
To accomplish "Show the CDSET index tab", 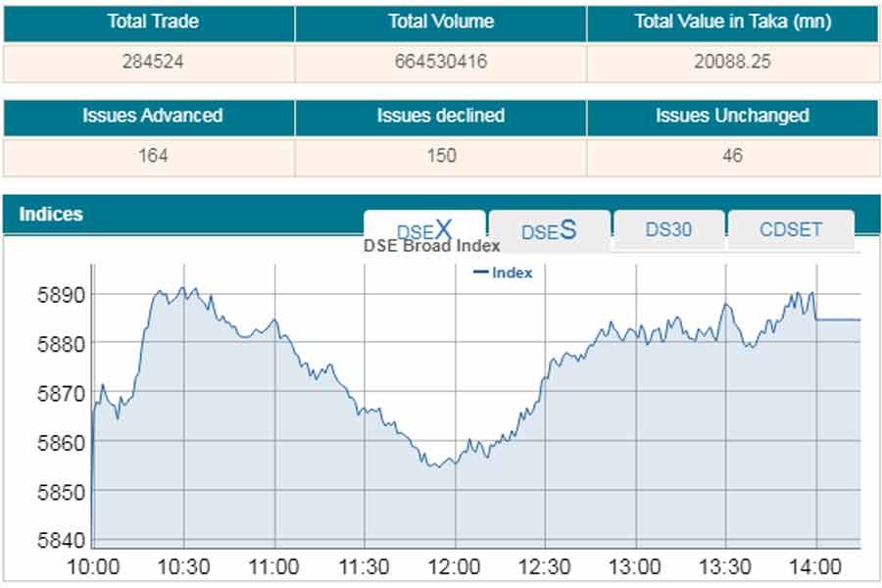I will click(x=791, y=229).
